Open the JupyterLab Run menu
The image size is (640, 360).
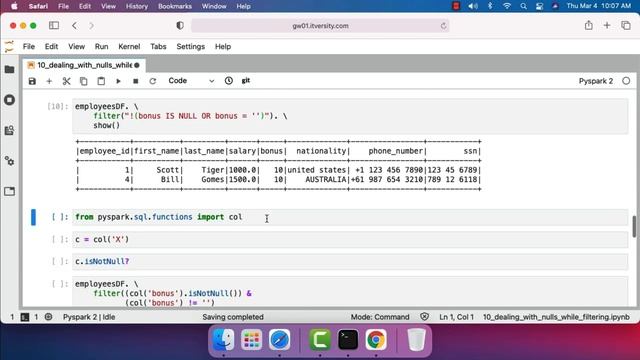pos(101,47)
